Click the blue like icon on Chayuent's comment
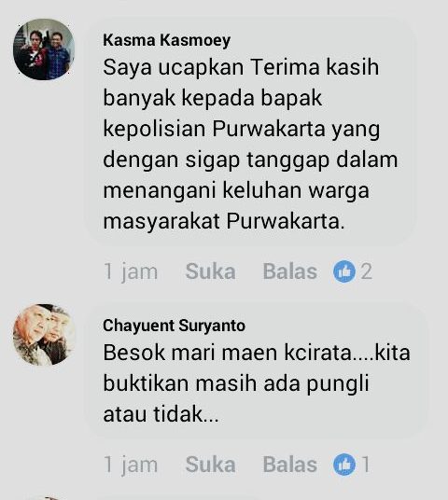 tap(344, 465)
